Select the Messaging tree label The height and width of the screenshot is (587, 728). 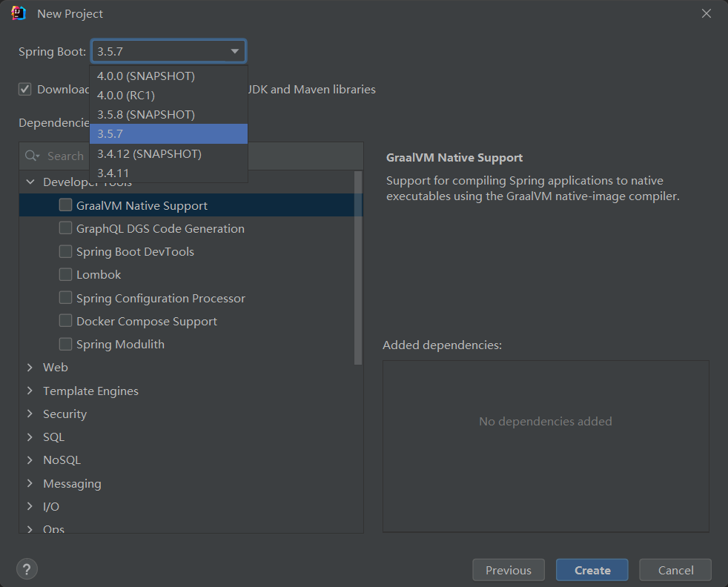tap(72, 483)
